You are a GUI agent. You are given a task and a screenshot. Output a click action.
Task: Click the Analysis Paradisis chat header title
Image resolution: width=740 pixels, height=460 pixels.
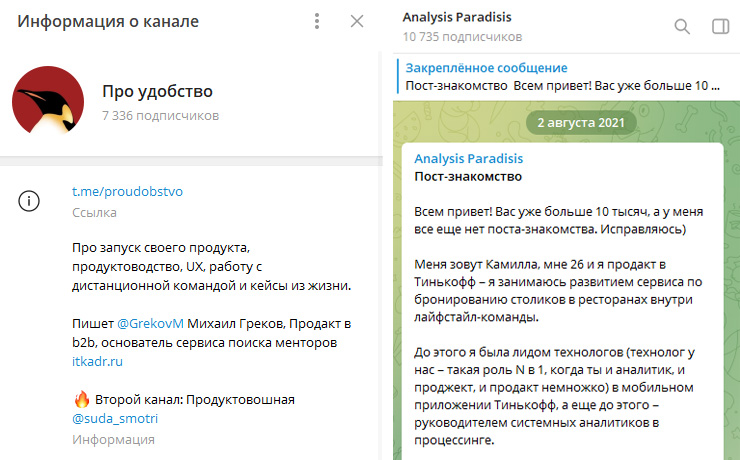tap(456, 17)
